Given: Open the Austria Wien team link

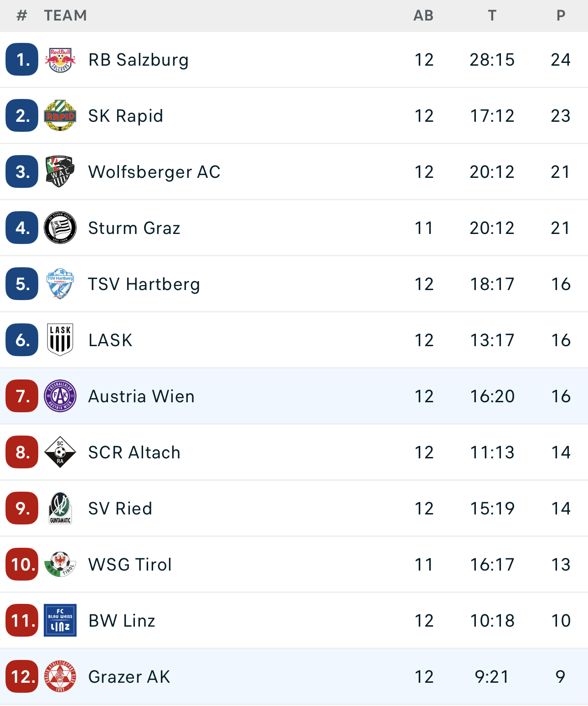Looking at the screenshot, I should point(141,396).
